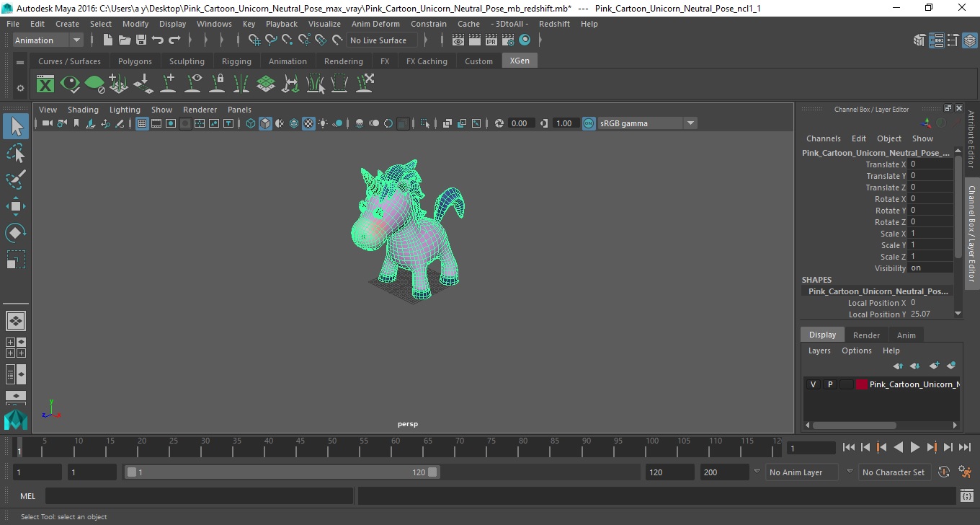This screenshot has width=980, height=525.
Task: Switch to the Rigging shelf tab
Action: click(236, 61)
